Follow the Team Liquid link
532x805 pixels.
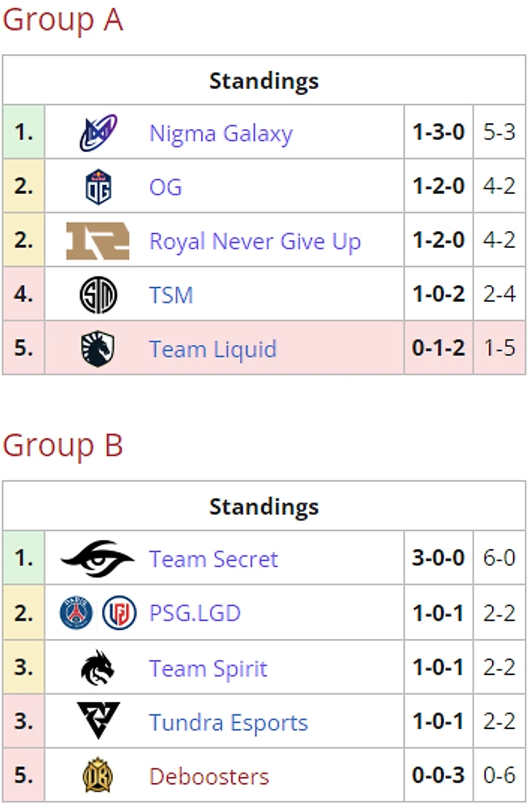click(x=213, y=349)
